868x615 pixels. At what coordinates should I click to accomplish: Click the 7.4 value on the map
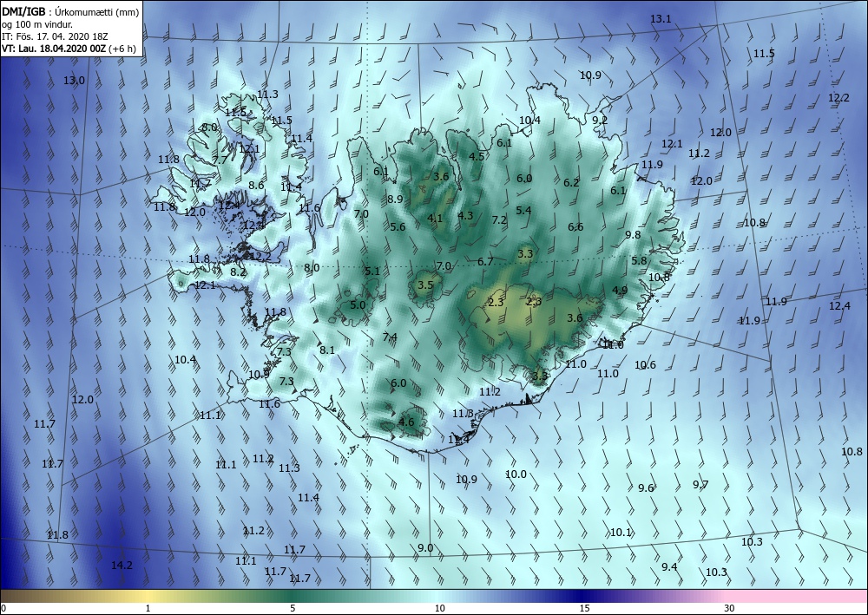(x=390, y=337)
